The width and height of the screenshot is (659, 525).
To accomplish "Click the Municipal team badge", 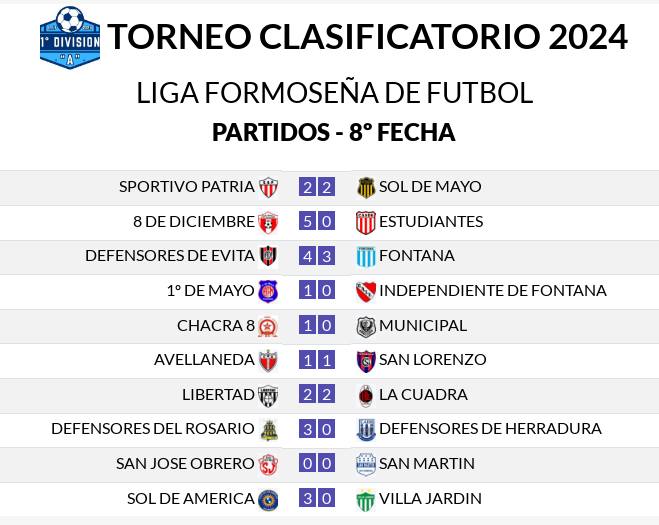I will [366, 327].
